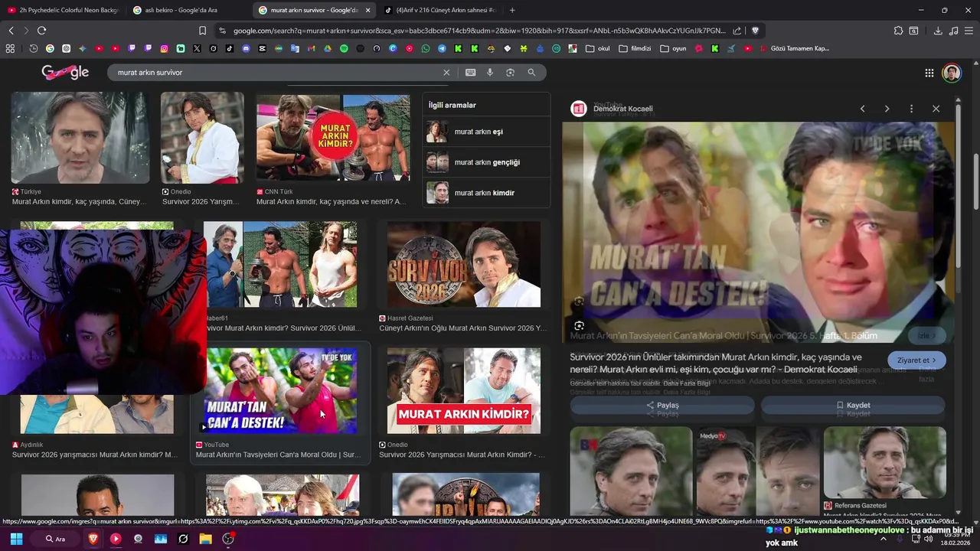Viewport: 980px width, 551px height.
Task: Switch to 'aslı bekiro - Google'da Ara' tab
Action: (188, 10)
